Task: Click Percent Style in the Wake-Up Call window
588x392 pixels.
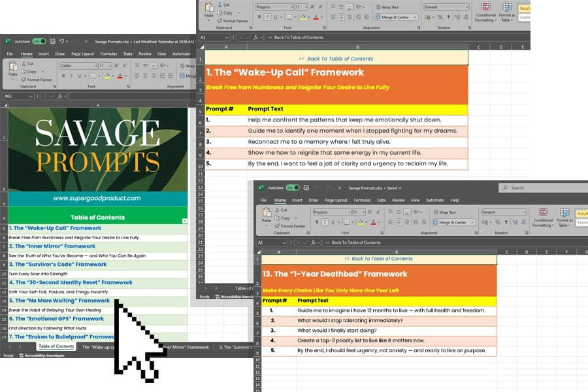Action: pos(440,17)
